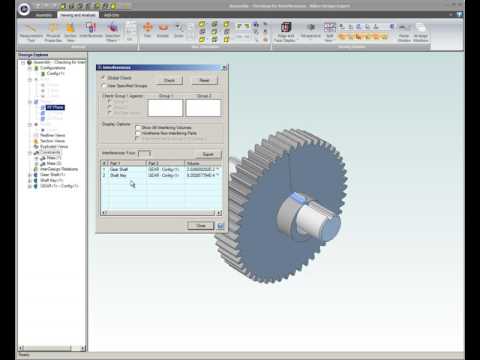This screenshot has height=360, width=480.
Task: Click the help icon at ribbon top-right
Action: tap(459, 14)
